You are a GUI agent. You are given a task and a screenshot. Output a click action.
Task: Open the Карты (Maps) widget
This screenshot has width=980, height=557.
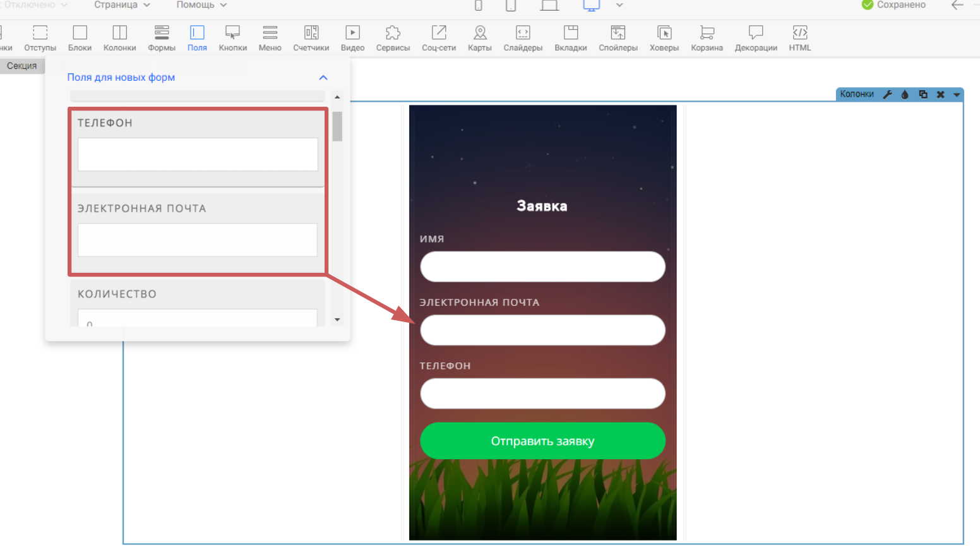pyautogui.click(x=479, y=38)
